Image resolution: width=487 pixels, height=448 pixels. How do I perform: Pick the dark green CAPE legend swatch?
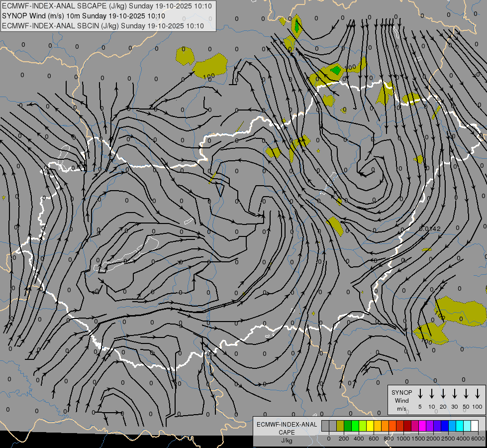click(348, 426)
